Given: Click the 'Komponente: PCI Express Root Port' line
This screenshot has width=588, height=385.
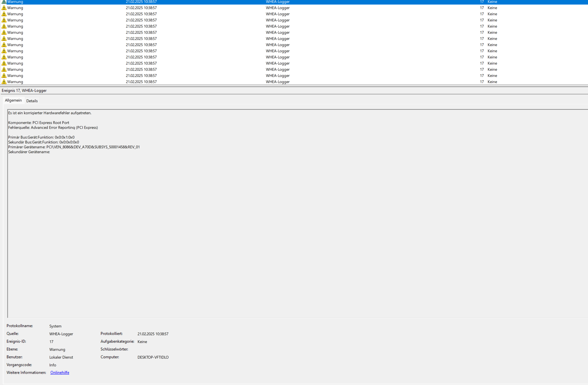Looking at the screenshot, I should click(38, 123).
